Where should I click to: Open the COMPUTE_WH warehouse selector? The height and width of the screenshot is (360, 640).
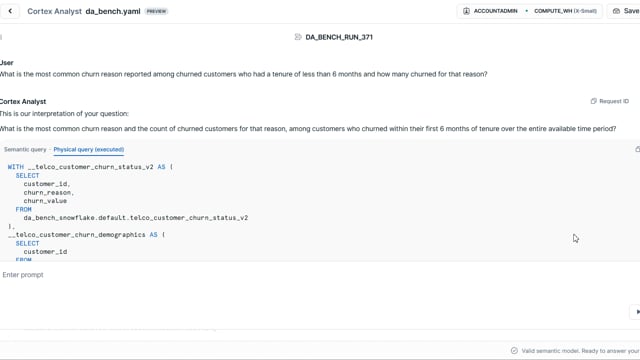(565, 11)
